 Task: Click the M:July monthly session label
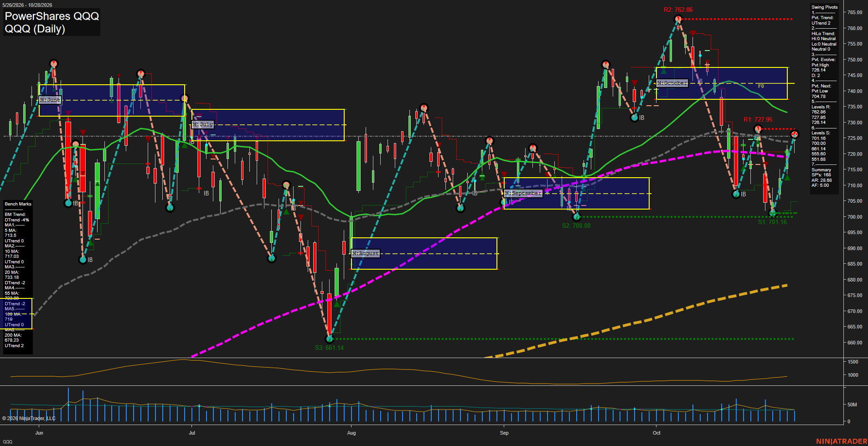(203, 124)
